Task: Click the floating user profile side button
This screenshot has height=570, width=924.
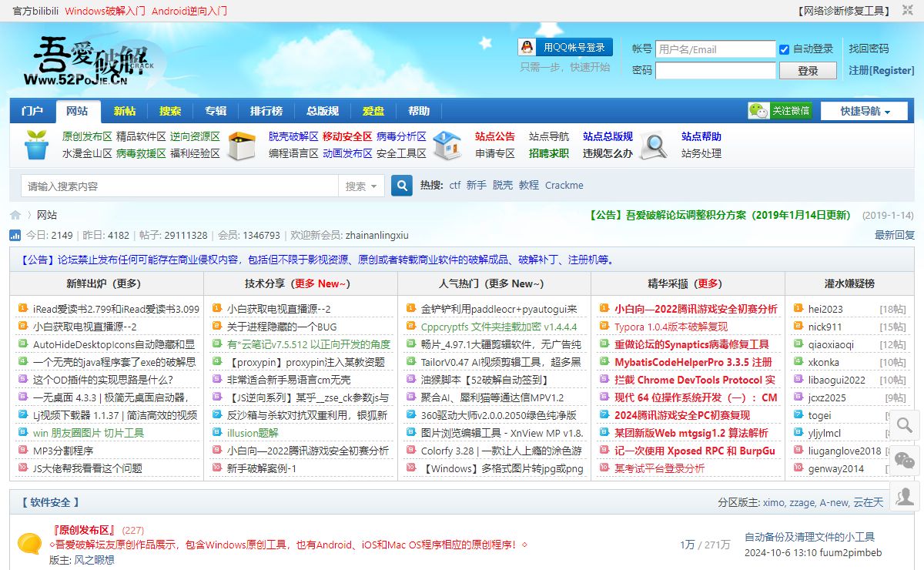Action: click(x=905, y=495)
